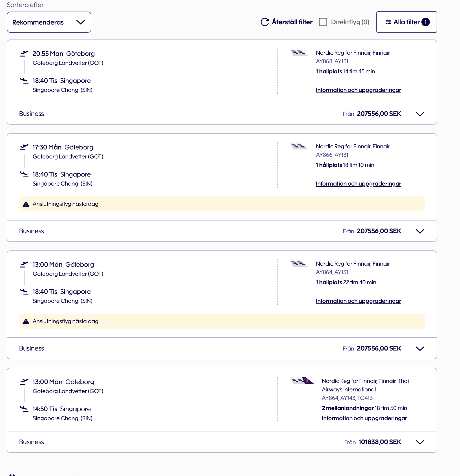
Task: Expand Business fares for the 20:55 departure
Action: pos(420,114)
